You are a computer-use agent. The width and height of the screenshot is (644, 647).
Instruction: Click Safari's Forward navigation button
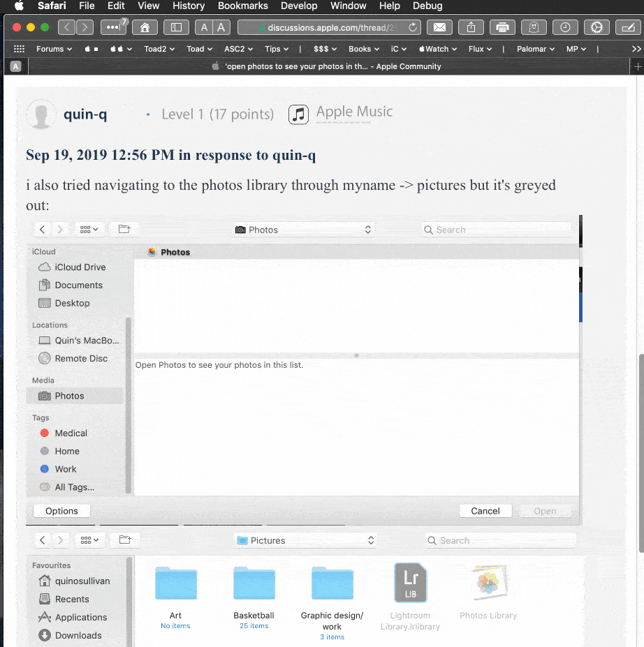click(x=85, y=28)
